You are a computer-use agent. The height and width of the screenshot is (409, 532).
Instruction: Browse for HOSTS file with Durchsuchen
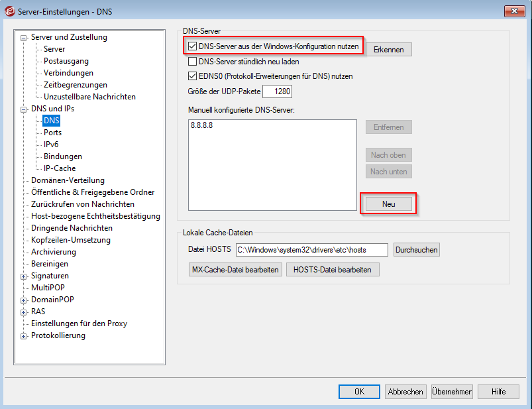[x=416, y=250]
